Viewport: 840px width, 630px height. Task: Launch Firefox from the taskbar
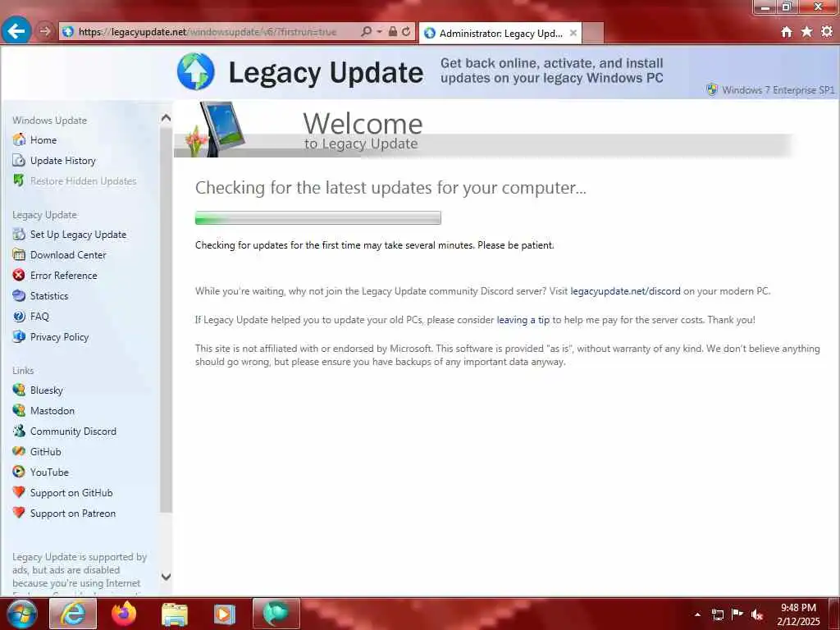pos(124,614)
